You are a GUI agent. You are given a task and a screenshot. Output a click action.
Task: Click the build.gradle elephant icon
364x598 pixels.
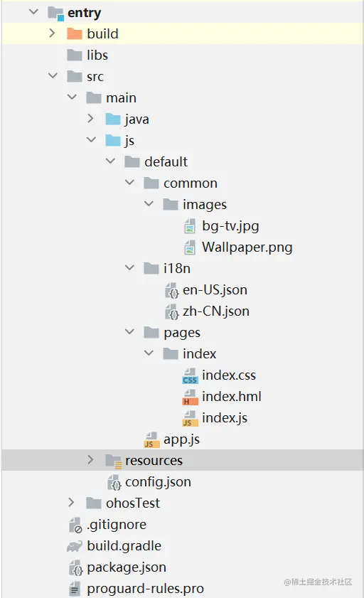75,547
